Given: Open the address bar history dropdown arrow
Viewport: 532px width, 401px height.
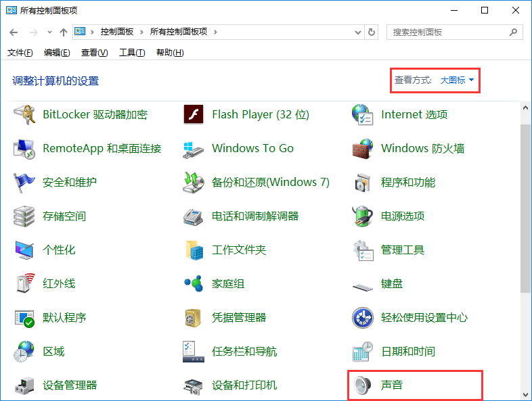Looking at the screenshot, I should click(357, 32).
